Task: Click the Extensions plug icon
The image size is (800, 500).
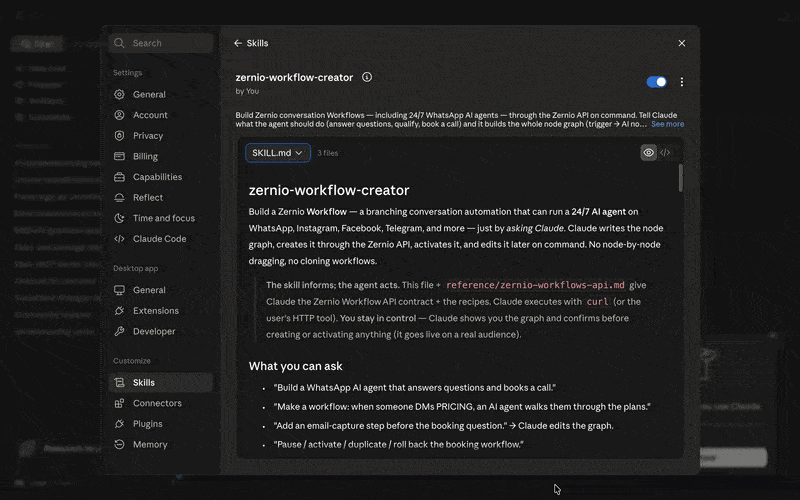Action: pyautogui.click(x=119, y=311)
